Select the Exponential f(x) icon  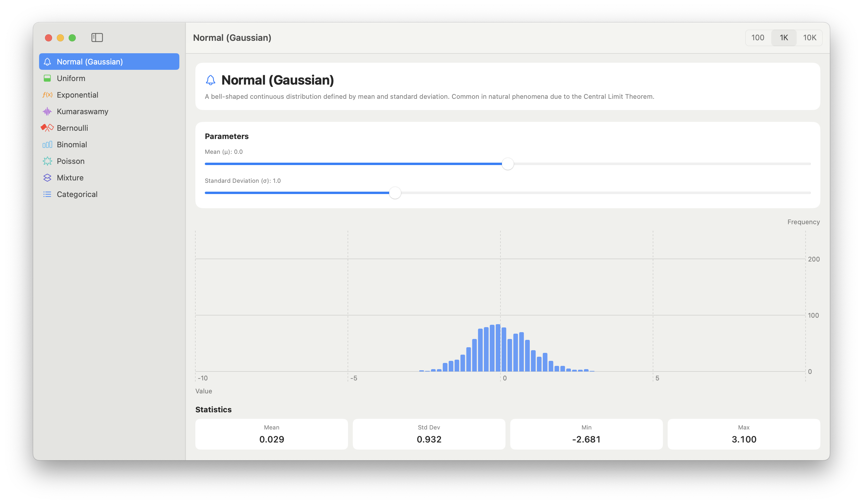(x=47, y=95)
